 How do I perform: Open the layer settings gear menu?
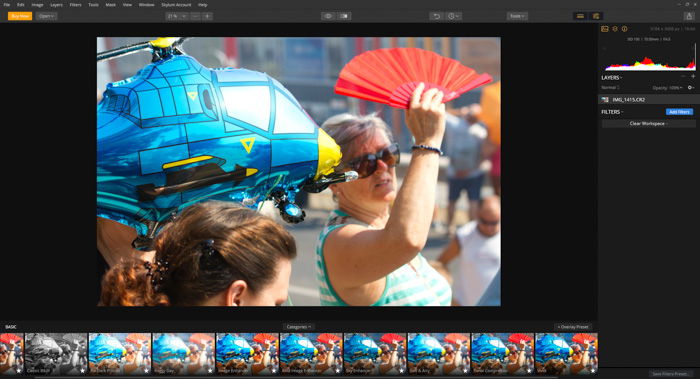tap(691, 87)
